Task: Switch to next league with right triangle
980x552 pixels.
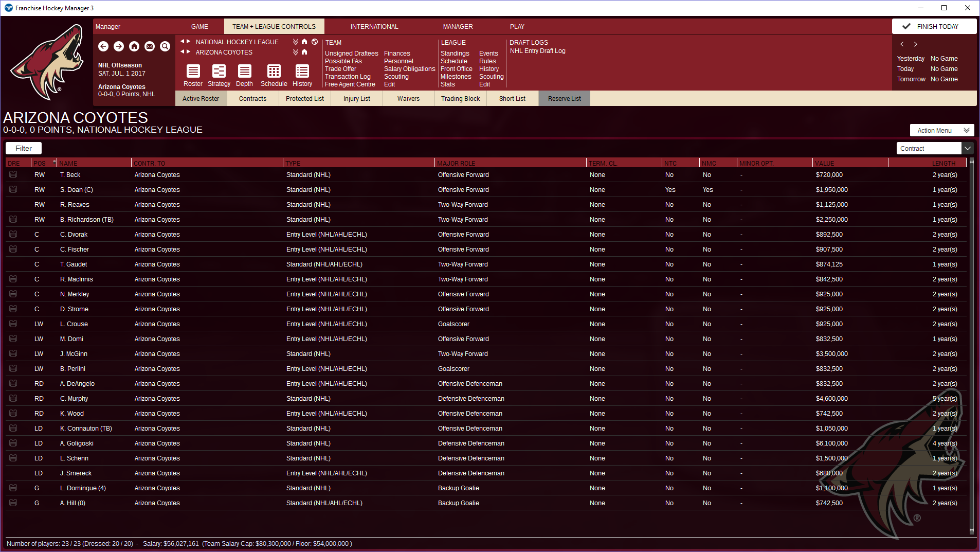Action: [x=189, y=42]
